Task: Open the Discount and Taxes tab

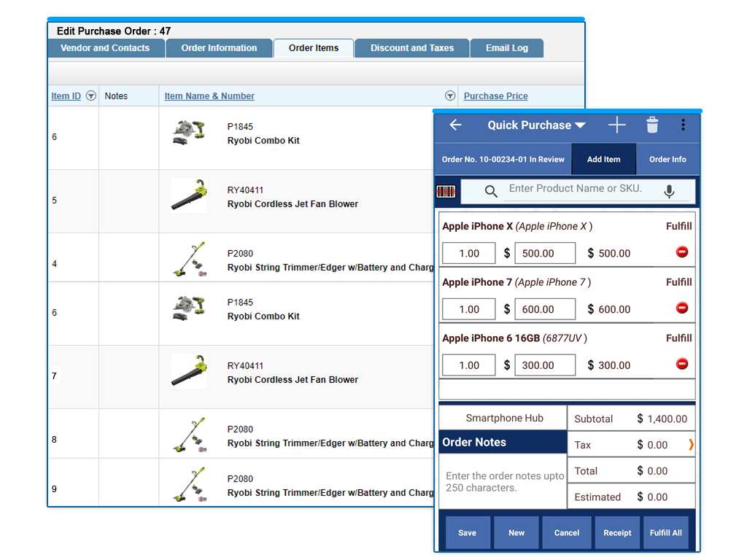Action: click(x=412, y=48)
